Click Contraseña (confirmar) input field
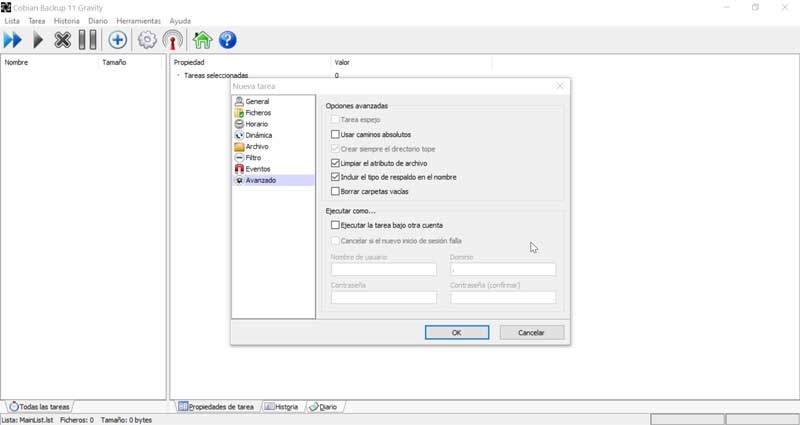The width and height of the screenshot is (800, 425). tap(503, 297)
